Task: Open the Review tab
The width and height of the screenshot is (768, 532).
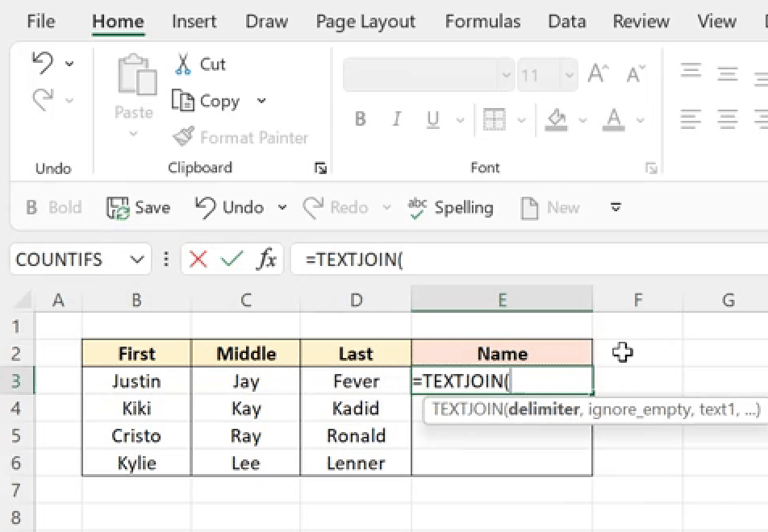Action: click(641, 22)
